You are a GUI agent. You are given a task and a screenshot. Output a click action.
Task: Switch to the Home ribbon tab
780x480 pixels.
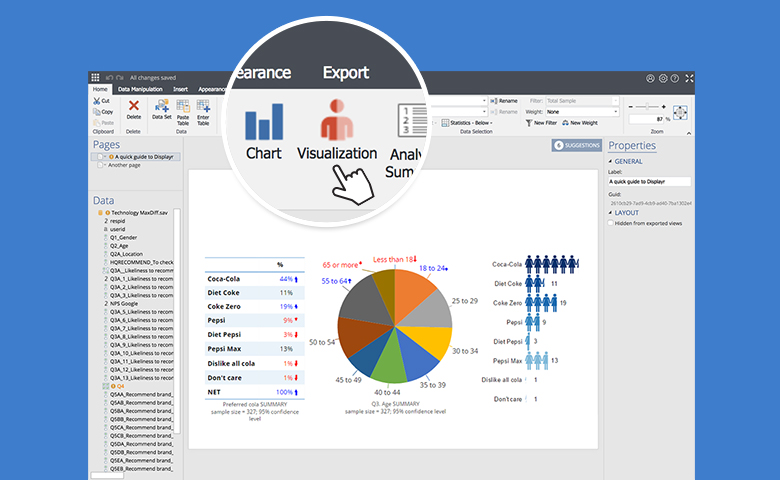point(100,90)
